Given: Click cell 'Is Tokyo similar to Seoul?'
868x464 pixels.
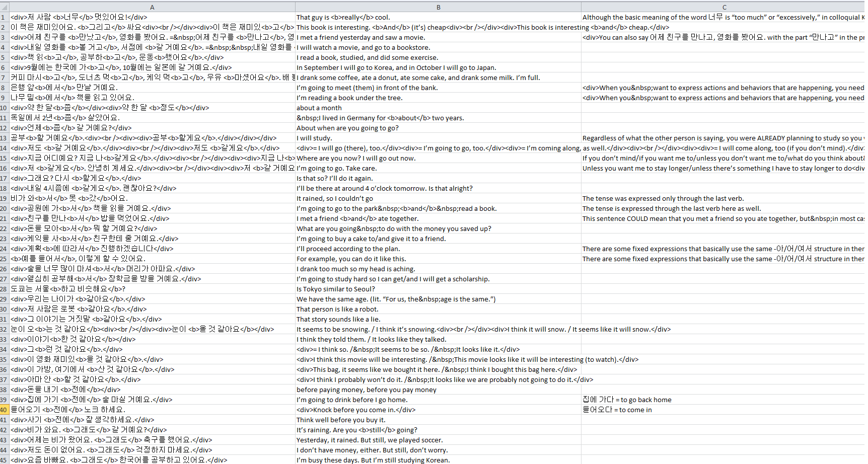Looking at the screenshot, I should pos(438,289).
